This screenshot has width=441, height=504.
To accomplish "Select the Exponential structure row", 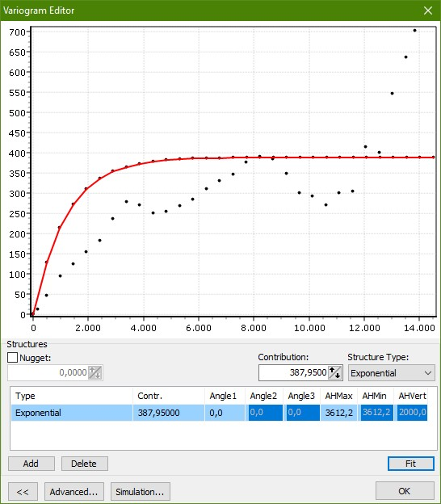I will (219, 413).
